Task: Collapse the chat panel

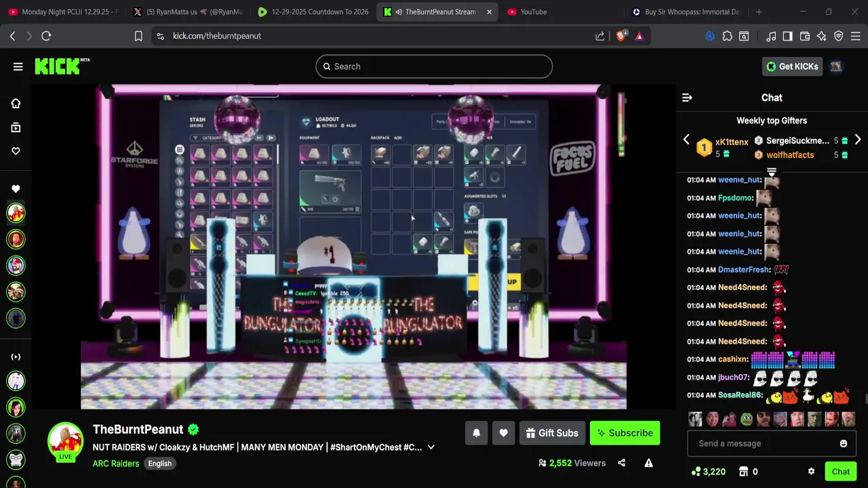Action: pos(687,98)
